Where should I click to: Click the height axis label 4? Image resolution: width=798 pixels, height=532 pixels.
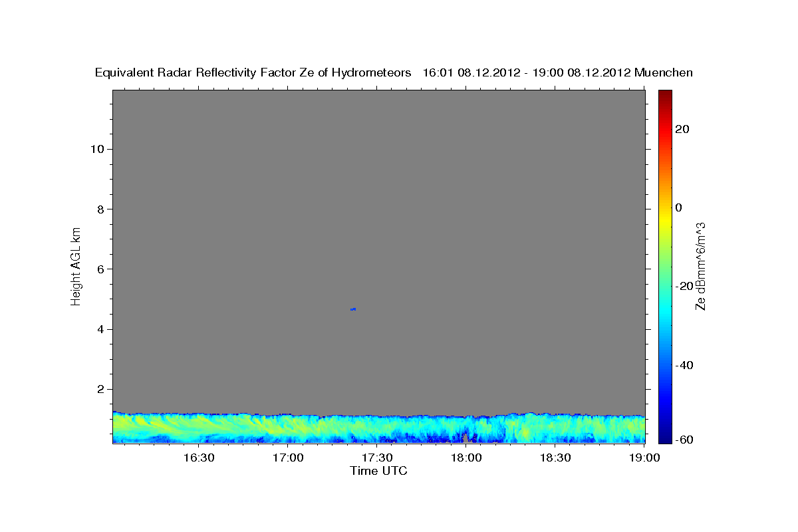point(101,329)
